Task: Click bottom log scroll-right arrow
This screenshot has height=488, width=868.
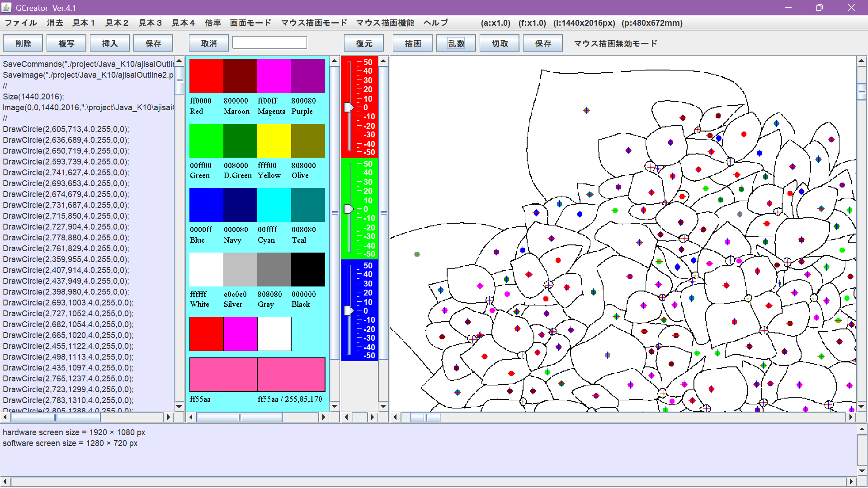Action: [x=851, y=482]
